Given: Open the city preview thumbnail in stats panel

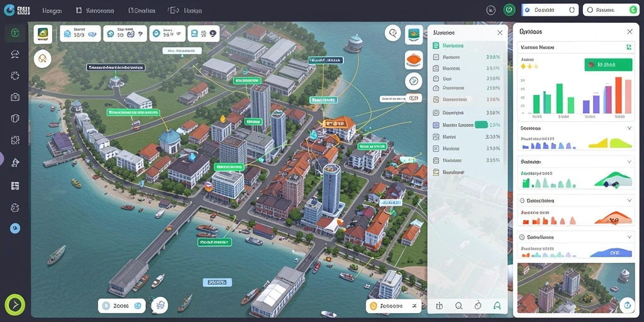Looking at the screenshot, I should (x=577, y=288).
